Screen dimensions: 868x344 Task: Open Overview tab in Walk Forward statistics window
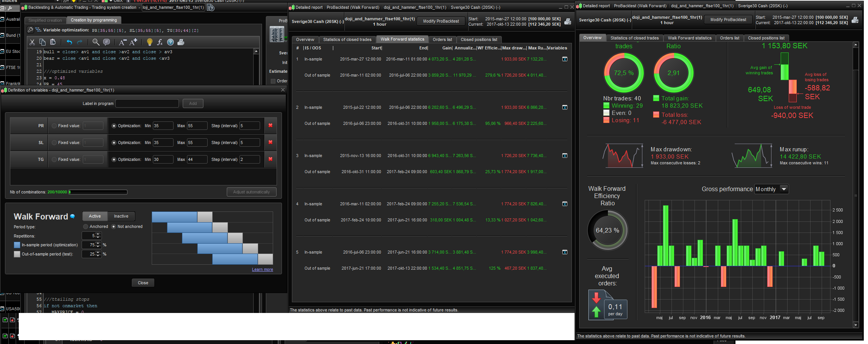305,39
